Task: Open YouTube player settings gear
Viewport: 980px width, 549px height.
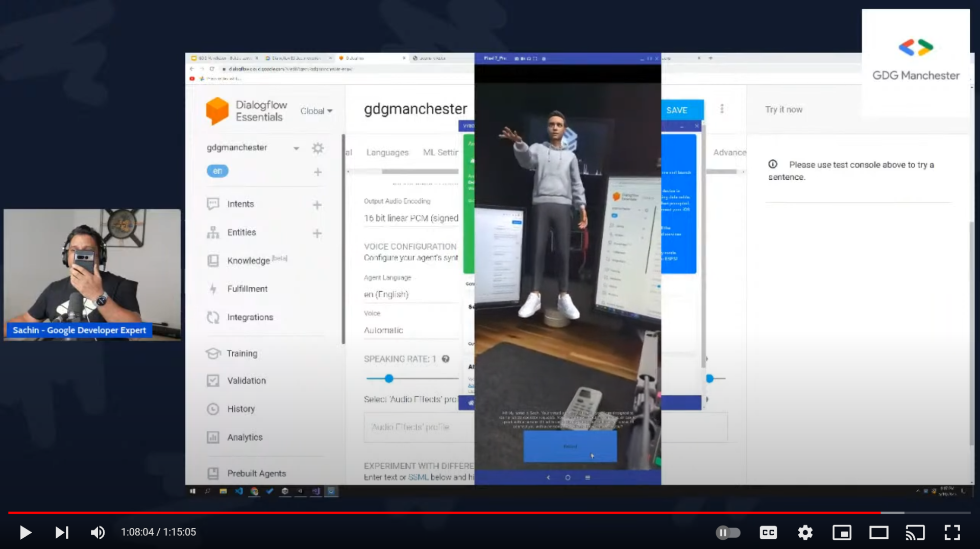Action: pos(805,533)
